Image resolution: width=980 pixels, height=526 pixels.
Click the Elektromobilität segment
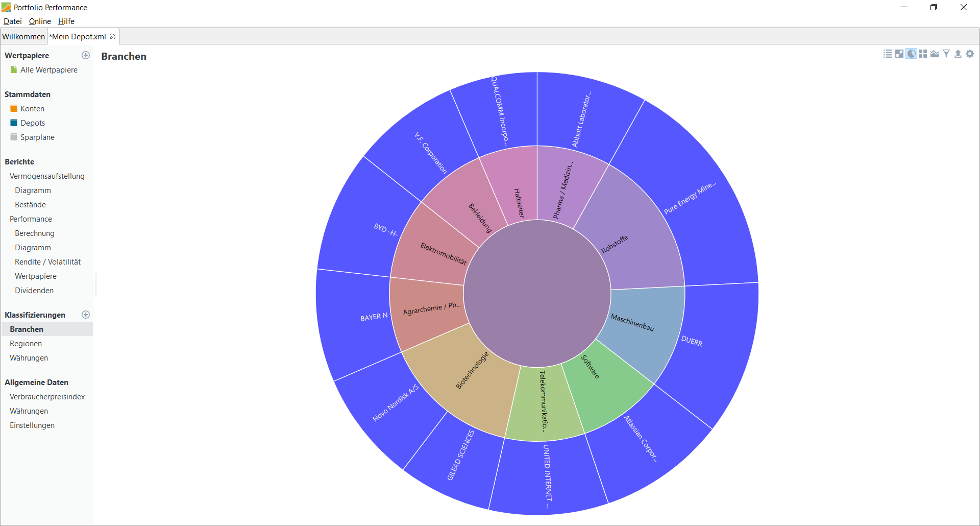(x=431, y=248)
